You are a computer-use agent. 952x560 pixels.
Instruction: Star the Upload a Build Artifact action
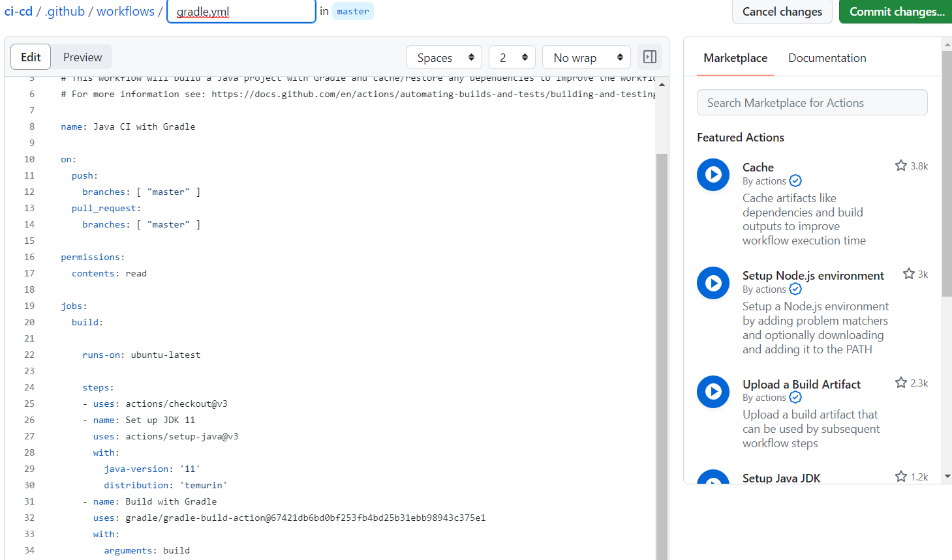(x=901, y=383)
